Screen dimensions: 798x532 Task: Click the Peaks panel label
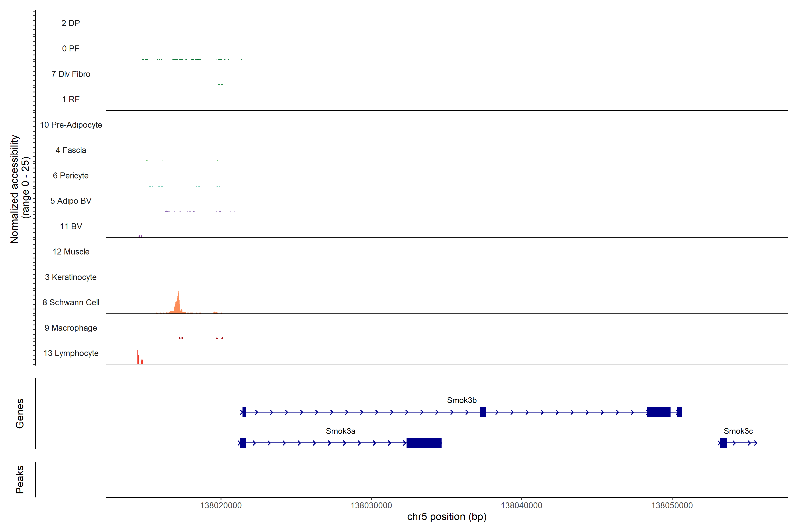(x=20, y=479)
